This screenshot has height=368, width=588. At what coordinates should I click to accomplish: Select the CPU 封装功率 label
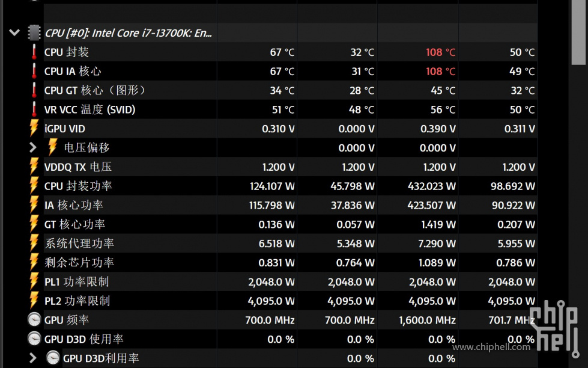click(x=78, y=186)
